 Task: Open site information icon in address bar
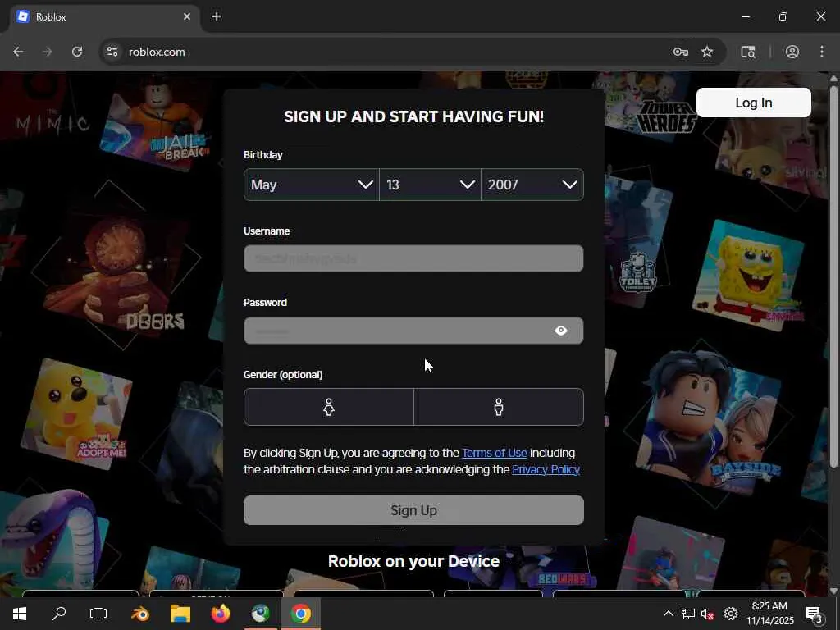[x=112, y=52]
